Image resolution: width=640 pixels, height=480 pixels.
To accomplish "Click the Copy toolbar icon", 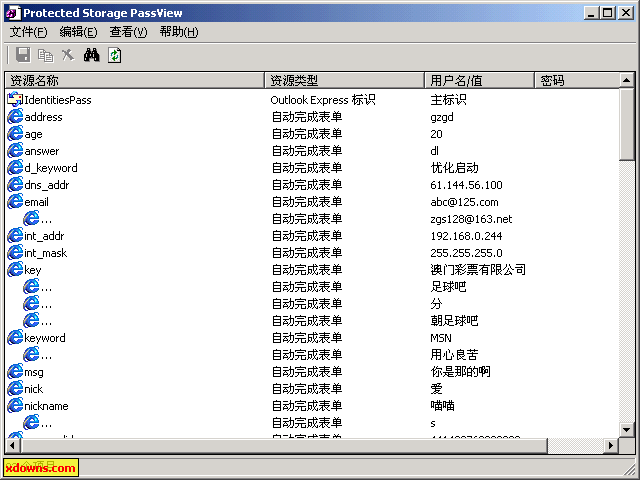I will tap(46, 55).
